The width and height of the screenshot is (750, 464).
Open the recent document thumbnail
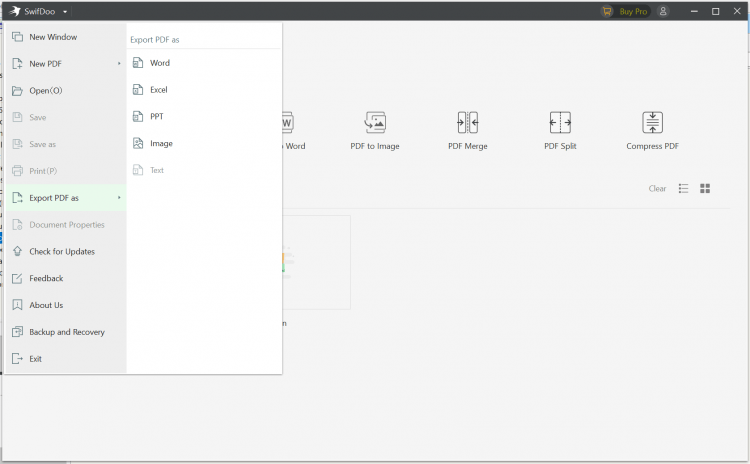316,262
